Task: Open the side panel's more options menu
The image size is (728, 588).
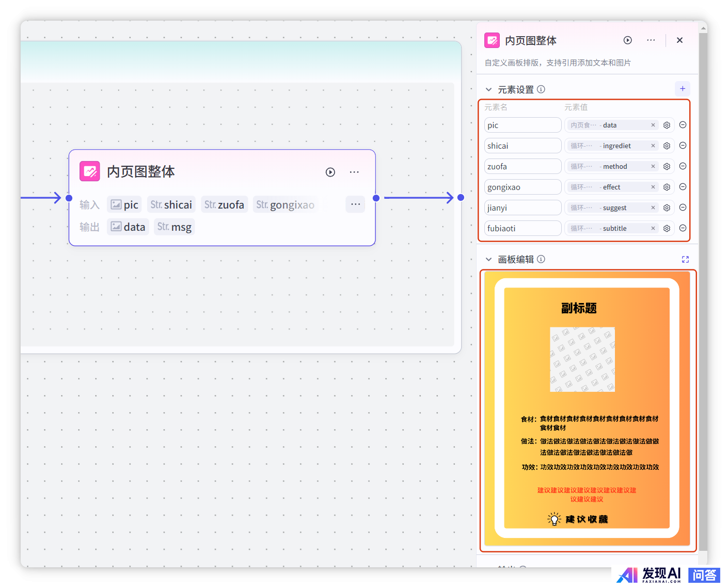Action: pyautogui.click(x=651, y=40)
